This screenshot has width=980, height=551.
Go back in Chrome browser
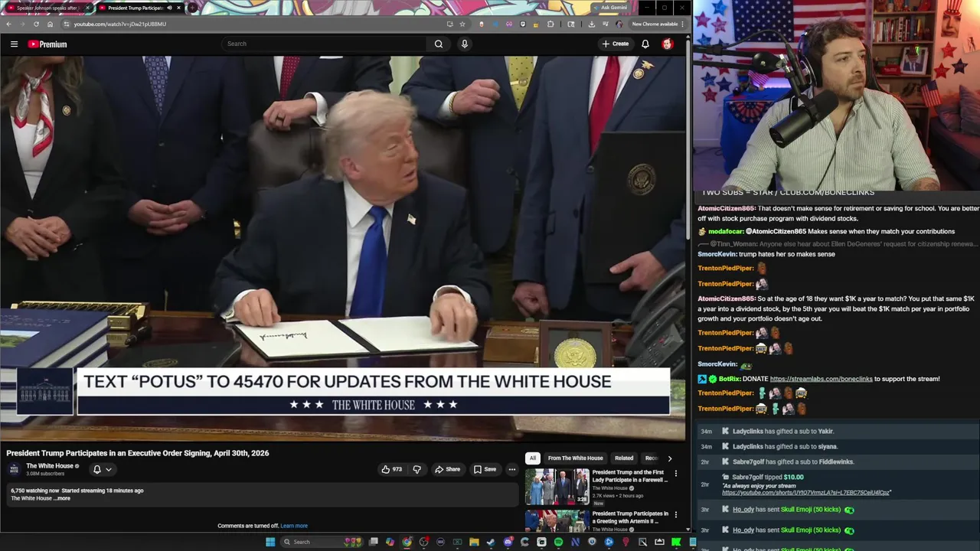[8, 24]
